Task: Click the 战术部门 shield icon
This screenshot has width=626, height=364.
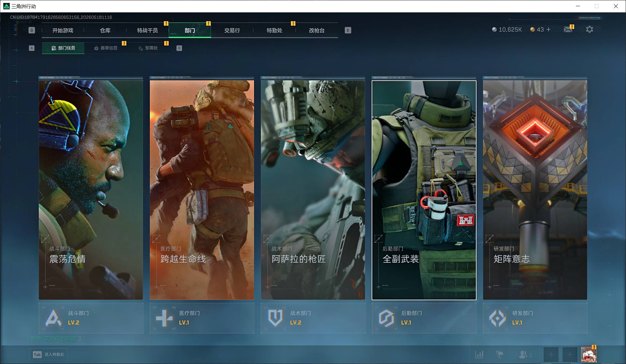Action: pyautogui.click(x=276, y=318)
